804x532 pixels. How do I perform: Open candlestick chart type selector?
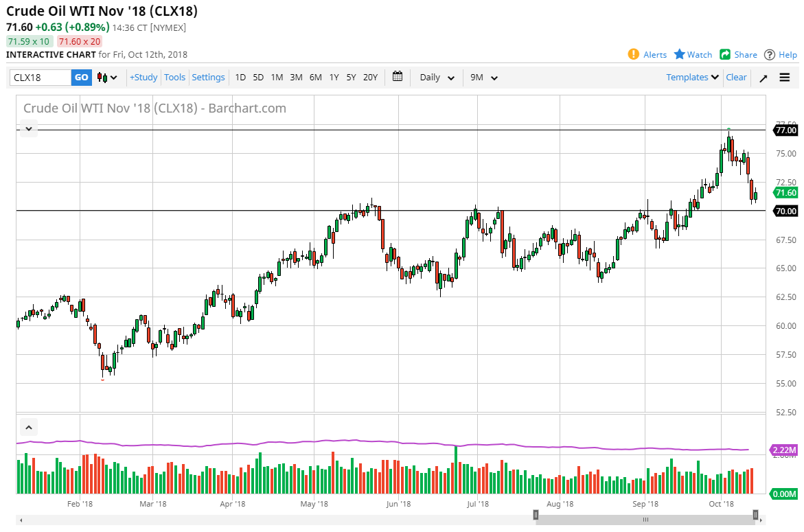coord(107,78)
